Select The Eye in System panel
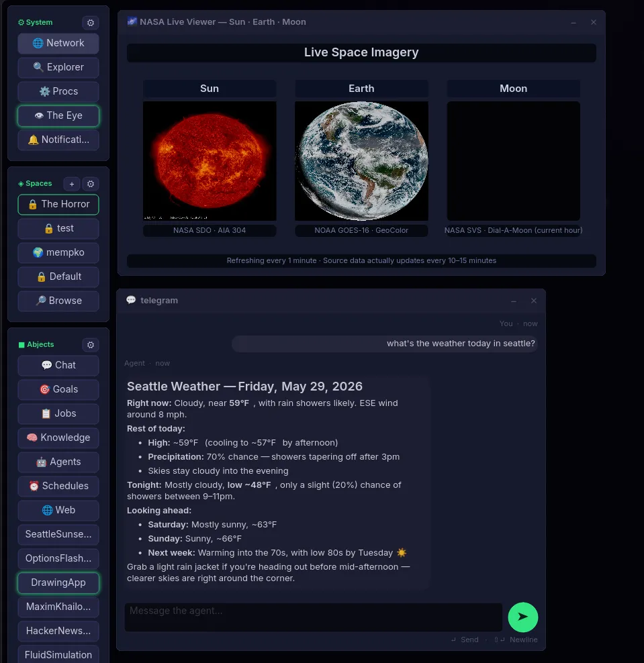The height and width of the screenshot is (663, 644). (58, 115)
